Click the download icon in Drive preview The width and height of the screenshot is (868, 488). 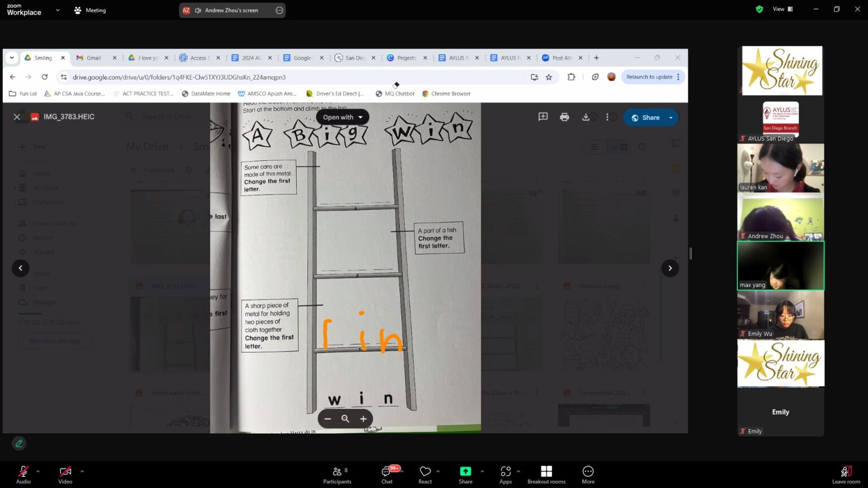(586, 117)
